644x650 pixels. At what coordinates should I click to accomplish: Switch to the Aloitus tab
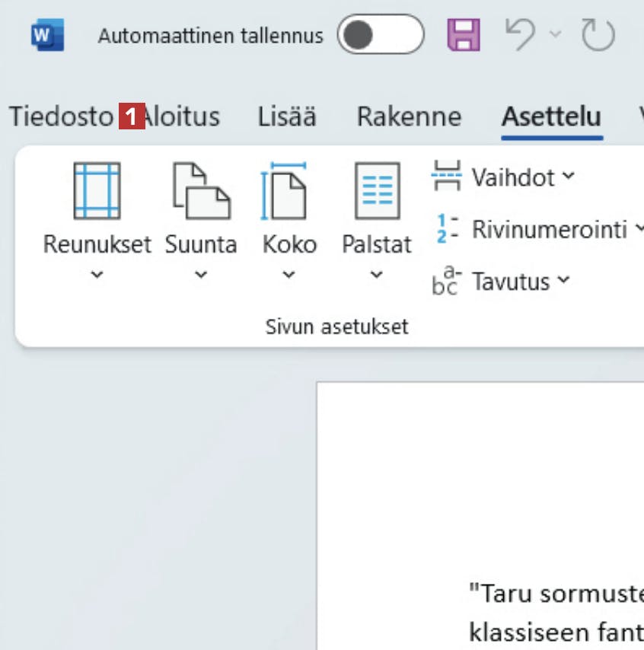tap(184, 116)
